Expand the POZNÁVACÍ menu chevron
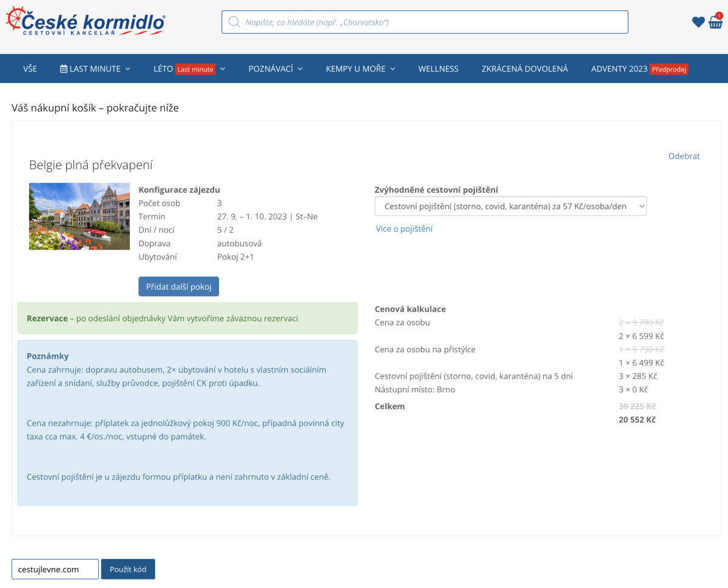The image size is (728, 588). [300, 69]
